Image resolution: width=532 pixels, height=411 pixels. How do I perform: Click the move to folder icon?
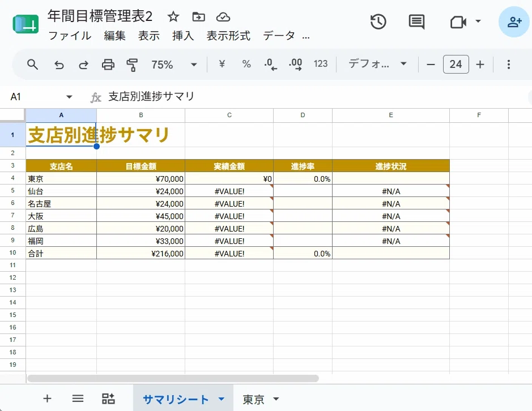click(x=198, y=16)
